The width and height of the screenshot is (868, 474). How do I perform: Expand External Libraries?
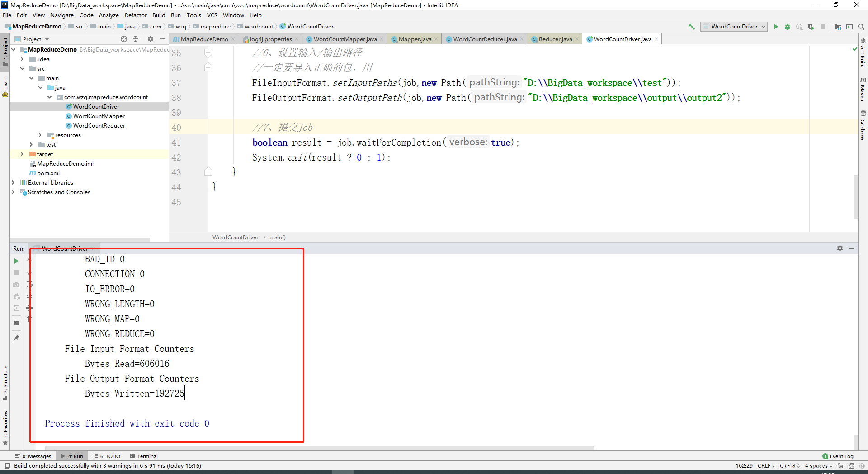pos(13,183)
